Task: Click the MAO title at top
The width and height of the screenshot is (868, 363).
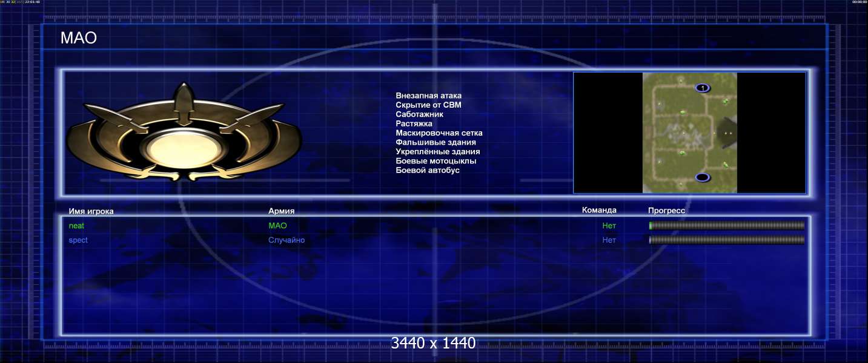Action: (79, 39)
